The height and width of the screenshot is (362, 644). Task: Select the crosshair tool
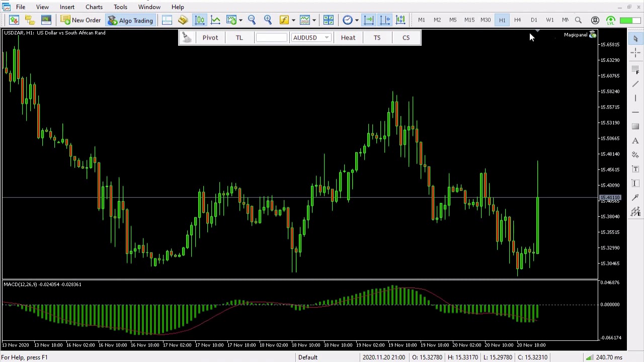tap(635, 53)
